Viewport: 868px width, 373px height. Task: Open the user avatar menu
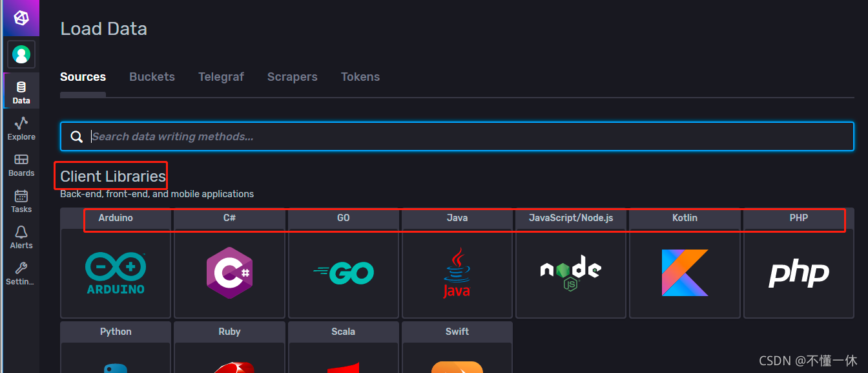click(21, 54)
